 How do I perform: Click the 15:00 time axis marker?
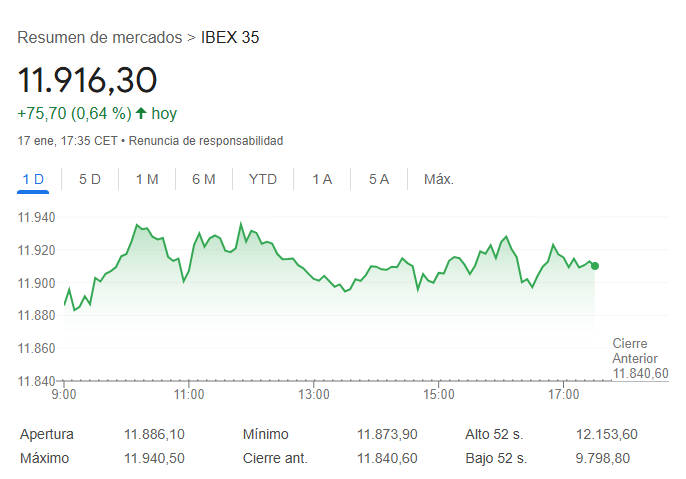(x=439, y=395)
